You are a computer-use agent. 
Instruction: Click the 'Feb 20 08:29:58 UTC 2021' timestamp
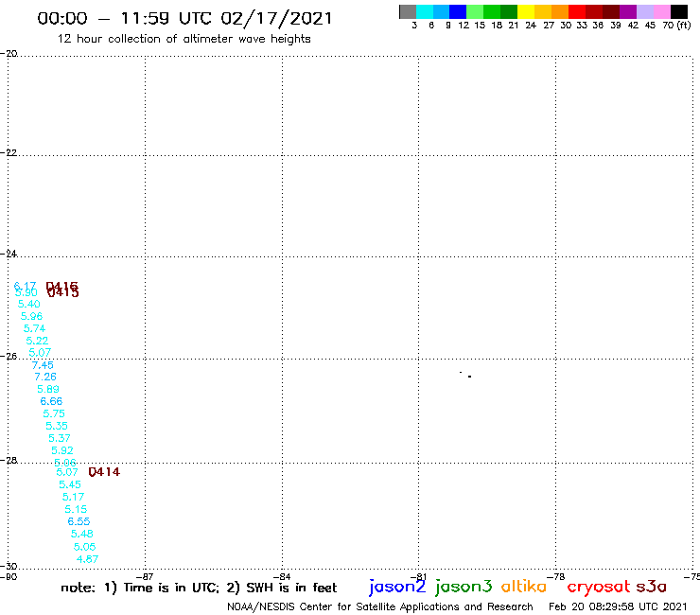618,606
